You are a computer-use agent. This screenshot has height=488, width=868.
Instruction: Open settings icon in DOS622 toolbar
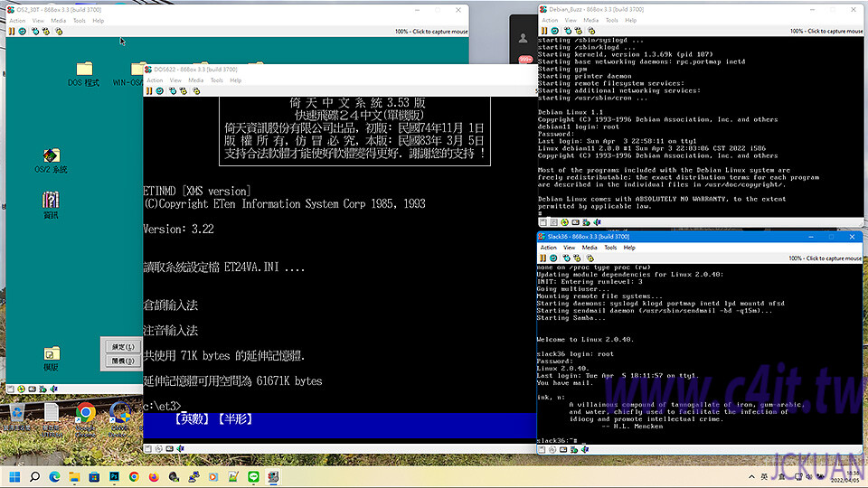[x=196, y=91]
